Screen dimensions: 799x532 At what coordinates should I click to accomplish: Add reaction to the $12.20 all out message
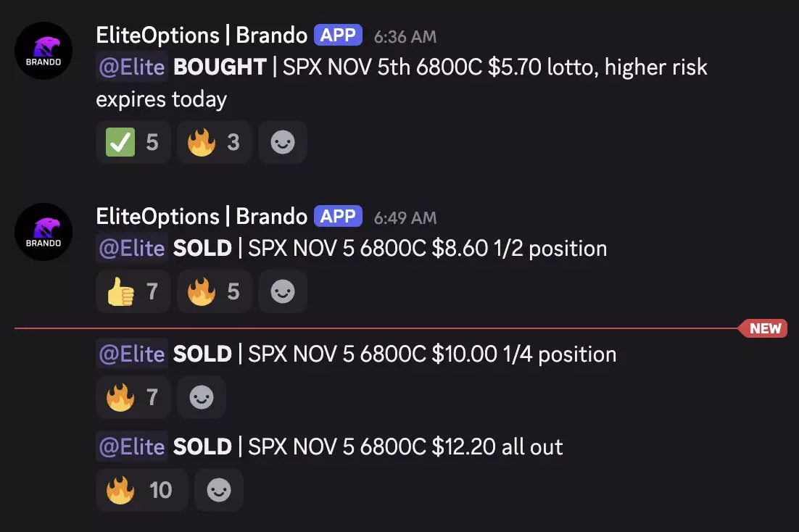pyautogui.click(x=219, y=490)
